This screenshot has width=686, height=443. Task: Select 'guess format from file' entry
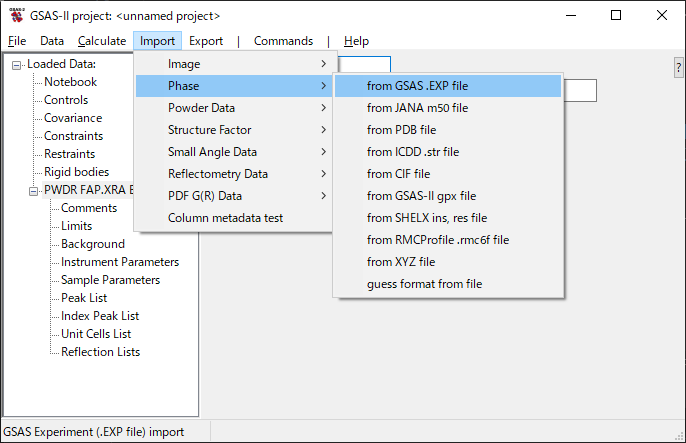click(424, 284)
